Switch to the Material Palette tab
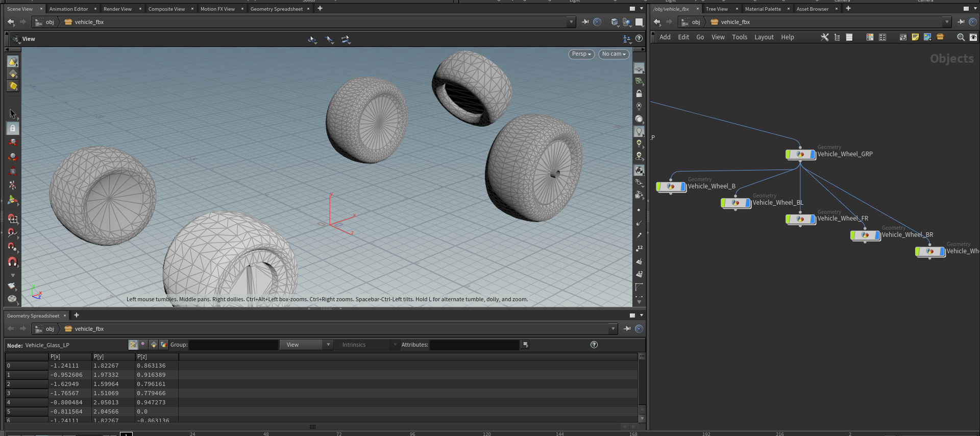980x436 pixels. pyautogui.click(x=763, y=9)
